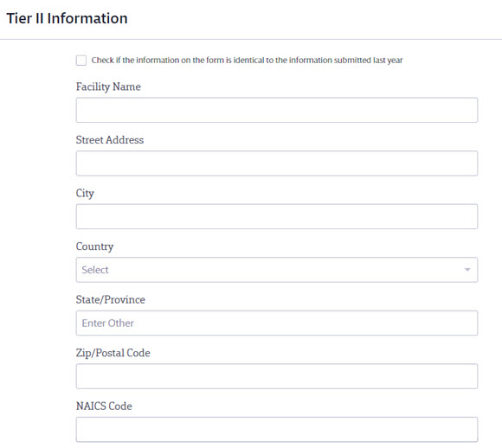Focus the Facility Name input field
This screenshot has height=448, width=502.
[x=277, y=110]
